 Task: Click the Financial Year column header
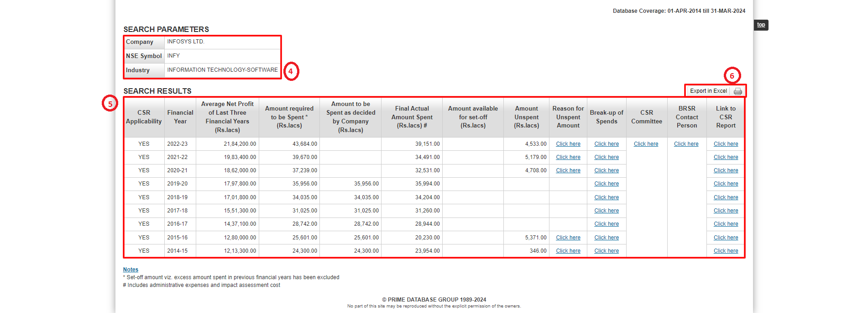coord(180,117)
